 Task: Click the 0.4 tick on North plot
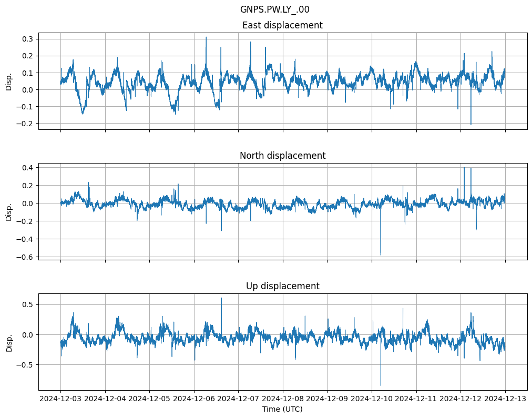point(27,168)
